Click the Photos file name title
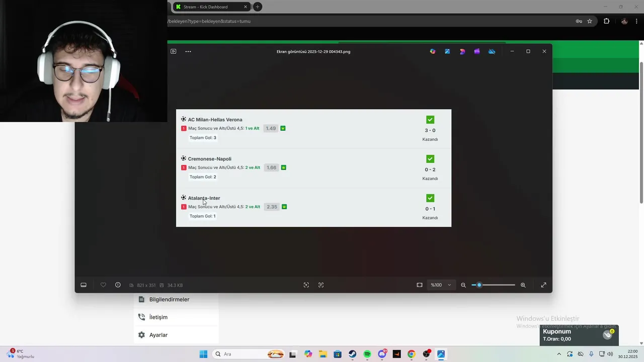This screenshot has width=644, height=362. point(313,51)
